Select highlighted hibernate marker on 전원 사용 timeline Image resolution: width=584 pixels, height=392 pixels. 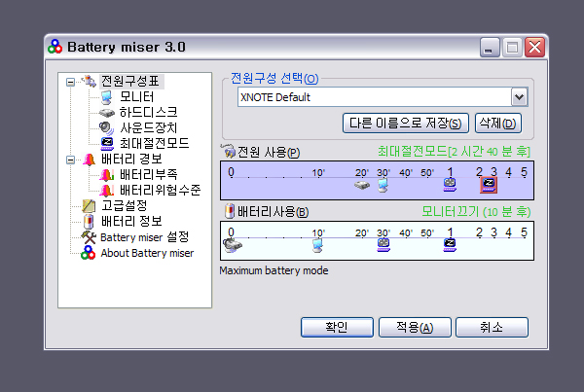489,184
